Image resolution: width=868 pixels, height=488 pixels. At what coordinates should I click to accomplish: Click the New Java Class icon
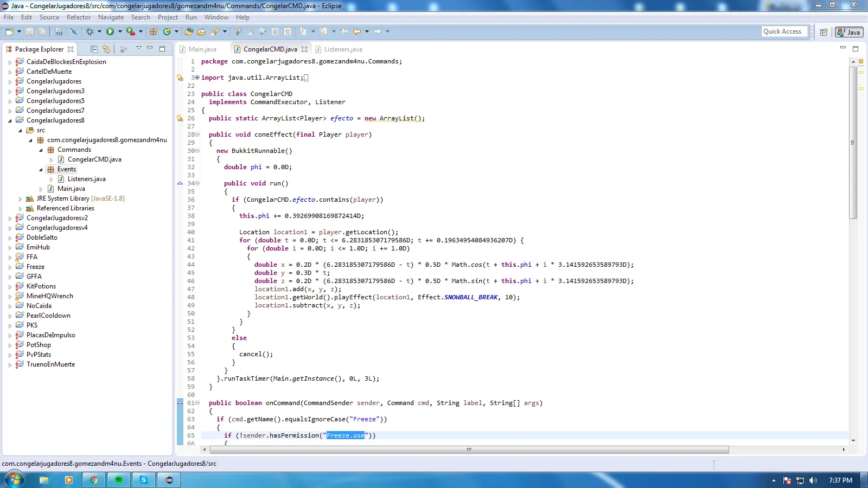[167, 31]
